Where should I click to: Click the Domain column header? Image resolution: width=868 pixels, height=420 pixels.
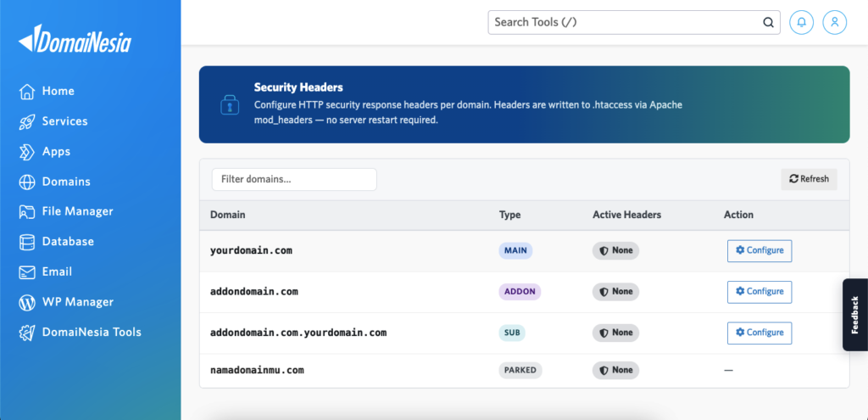point(227,215)
